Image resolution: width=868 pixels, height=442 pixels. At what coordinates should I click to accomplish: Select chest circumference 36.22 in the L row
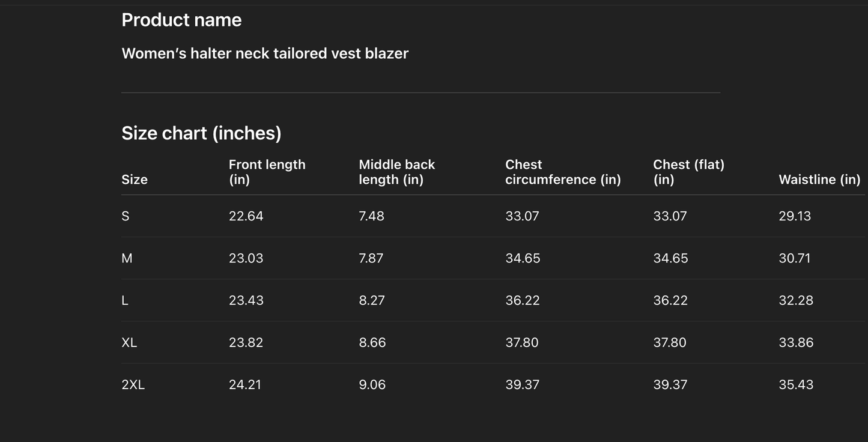pyautogui.click(x=522, y=300)
